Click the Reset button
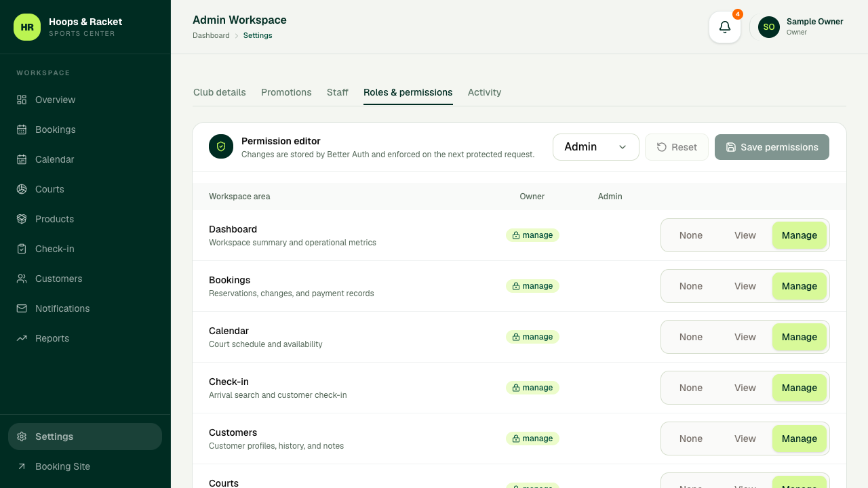The image size is (868, 488). (677, 147)
